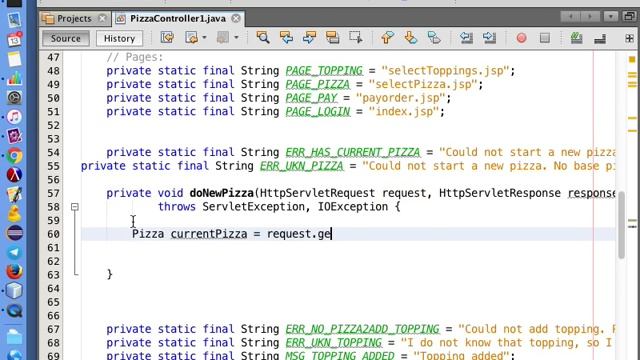This screenshot has height=360, width=640.
Task: Click gutter line number 60
Action: tap(53, 234)
